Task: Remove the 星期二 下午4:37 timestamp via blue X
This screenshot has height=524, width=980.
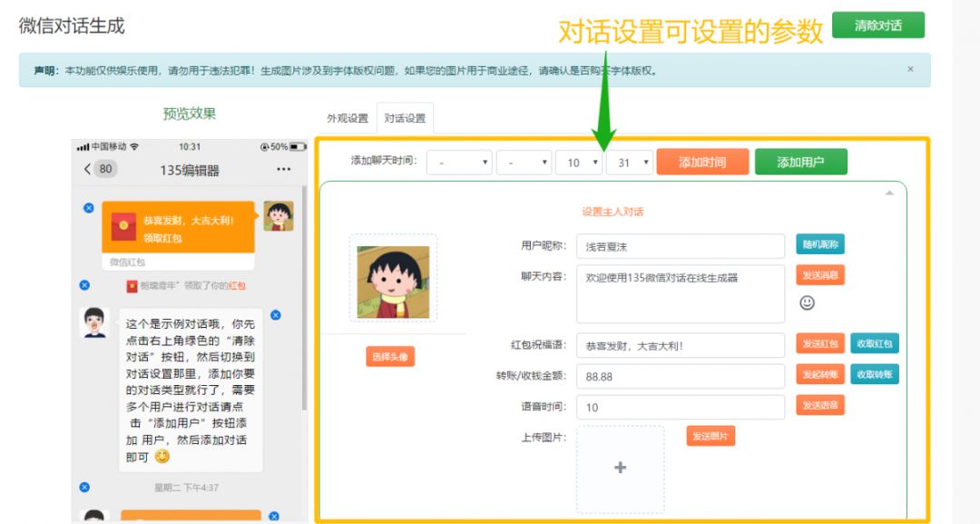Action: point(84,487)
